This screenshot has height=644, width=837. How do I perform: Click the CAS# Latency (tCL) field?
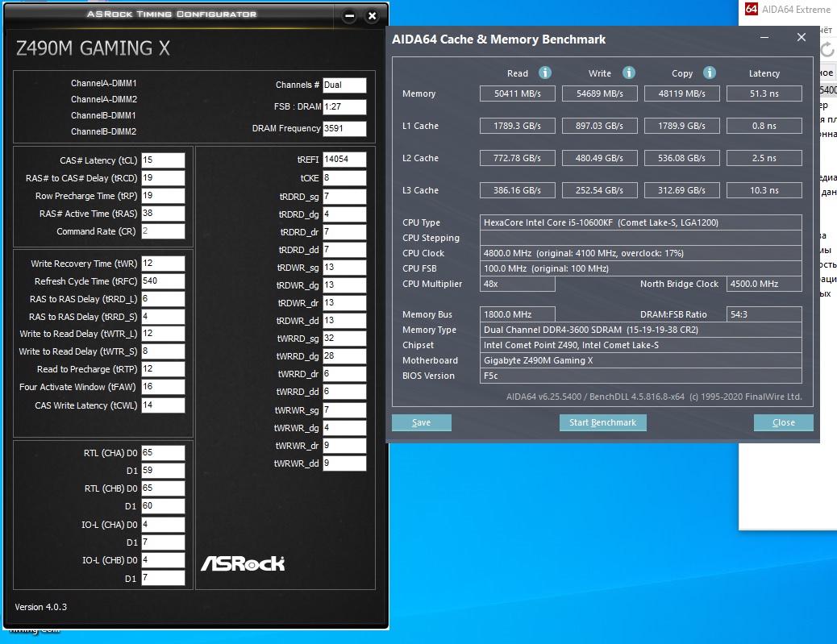point(164,160)
